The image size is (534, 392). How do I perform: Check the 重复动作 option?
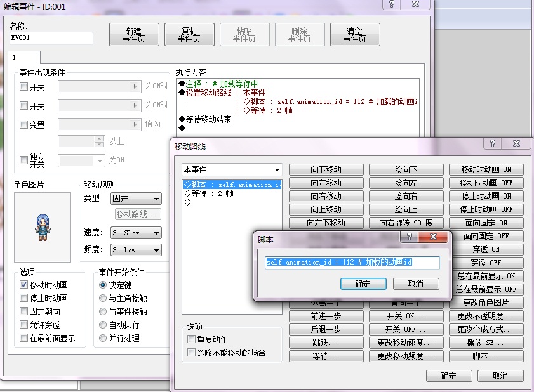pyautogui.click(x=191, y=339)
